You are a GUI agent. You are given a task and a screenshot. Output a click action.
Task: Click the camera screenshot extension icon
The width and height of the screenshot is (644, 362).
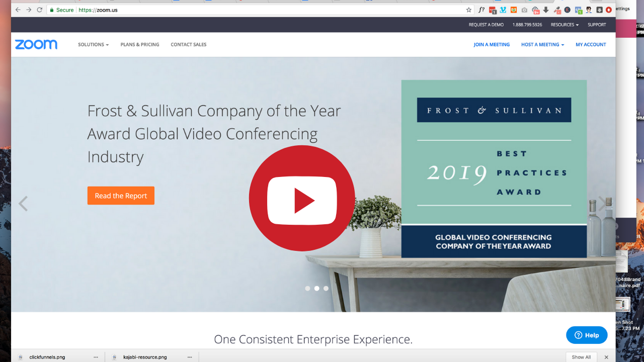pos(524,10)
